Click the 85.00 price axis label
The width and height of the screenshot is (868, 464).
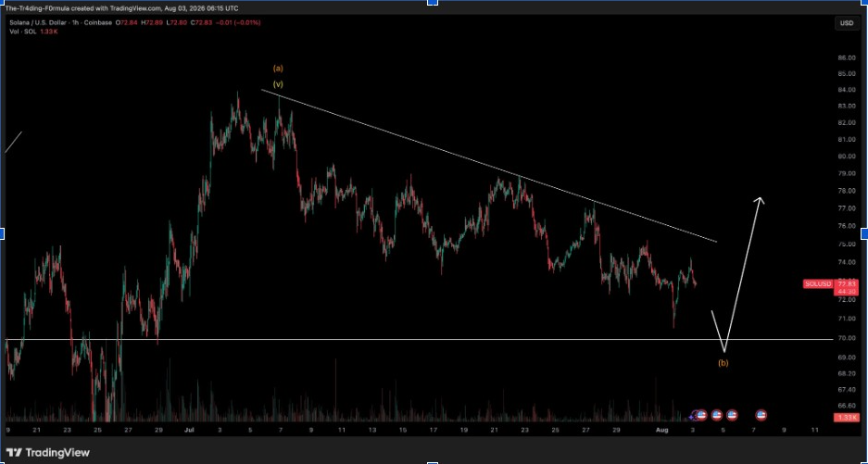[x=848, y=74]
